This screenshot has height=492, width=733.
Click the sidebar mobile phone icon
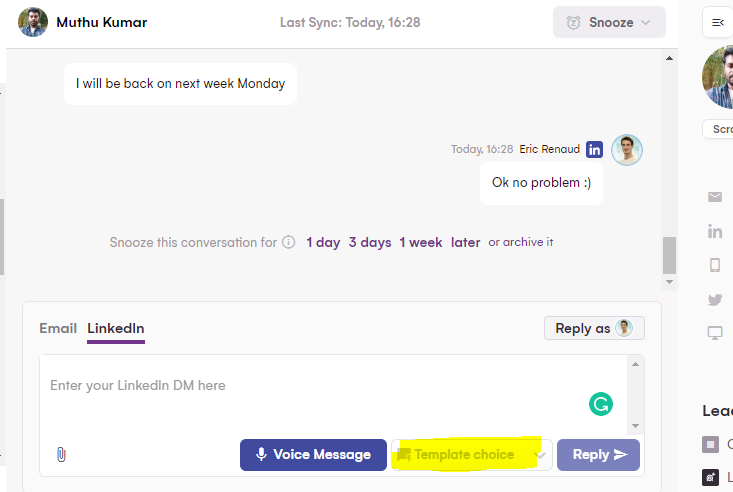tap(715, 265)
